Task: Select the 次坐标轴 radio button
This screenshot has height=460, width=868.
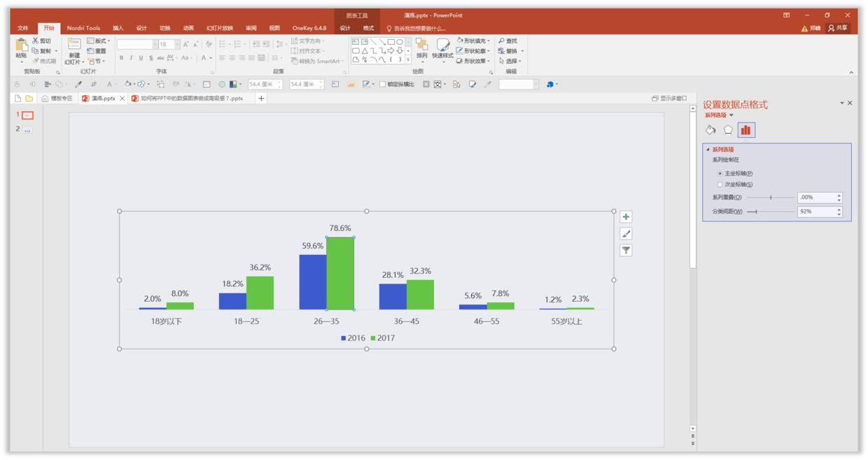Action: tap(720, 184)
